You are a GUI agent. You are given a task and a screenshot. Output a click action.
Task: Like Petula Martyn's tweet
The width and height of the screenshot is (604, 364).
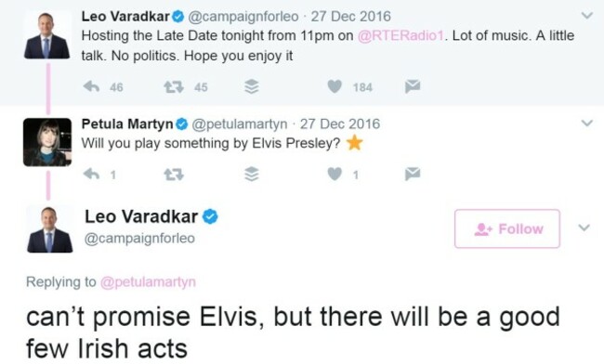click(x=335, y=175)
